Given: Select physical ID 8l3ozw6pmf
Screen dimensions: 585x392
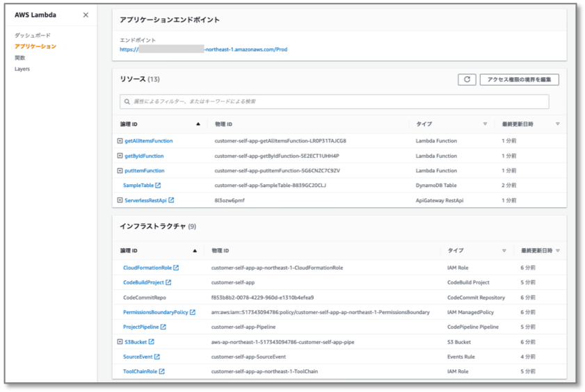Looking at the screenshot, I should pyautogui.click(x=230, y=200).
